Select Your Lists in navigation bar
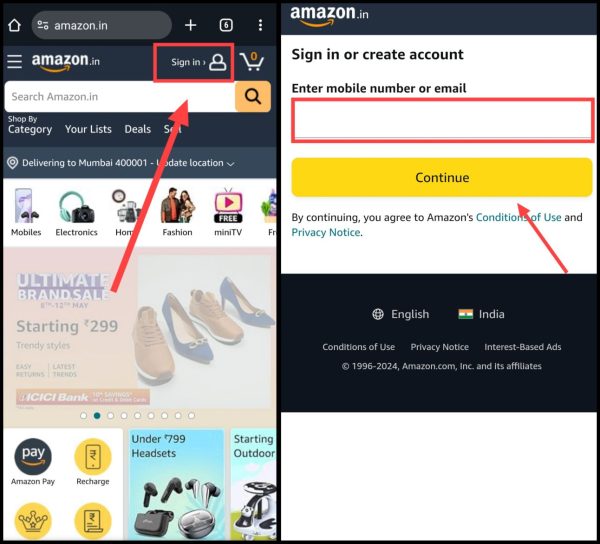Image resolution: width=600 pixels, height=544 pixels. pyautogui.click(x=88, y=129)
